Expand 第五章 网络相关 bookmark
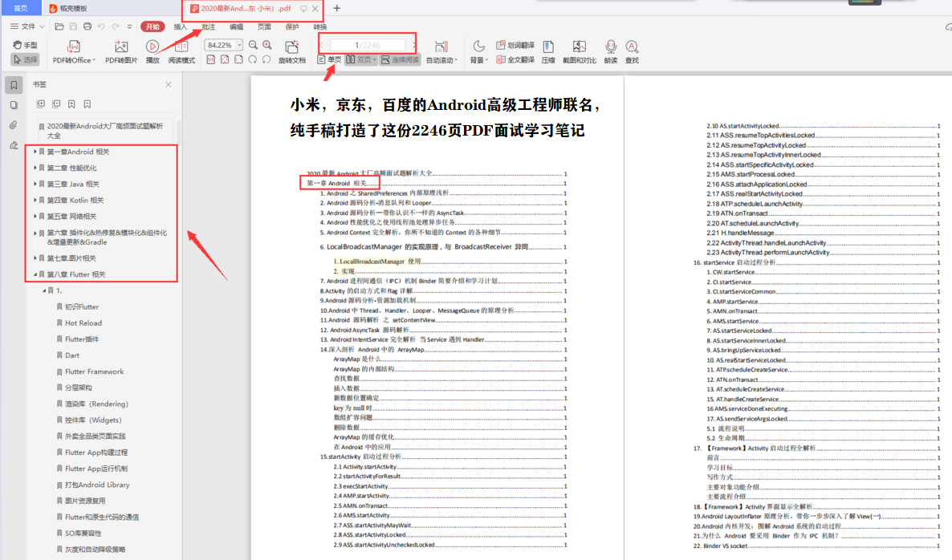 tap(35, 216)
